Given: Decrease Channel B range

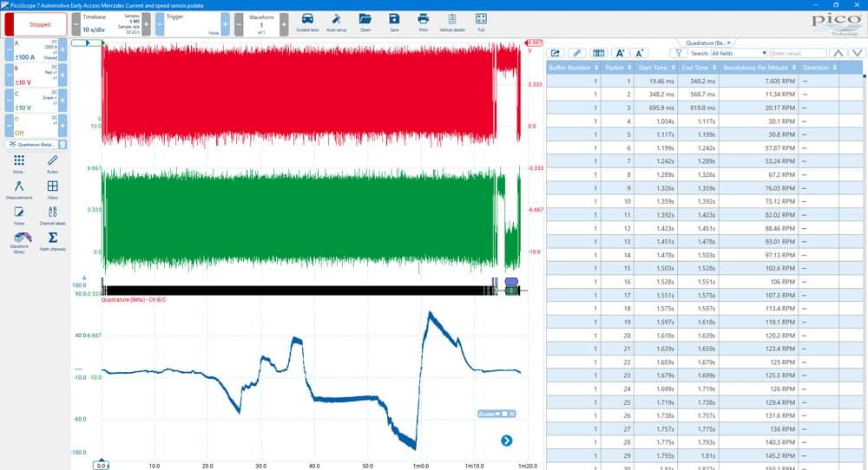Looking at the screenshot, I should 9,75.
